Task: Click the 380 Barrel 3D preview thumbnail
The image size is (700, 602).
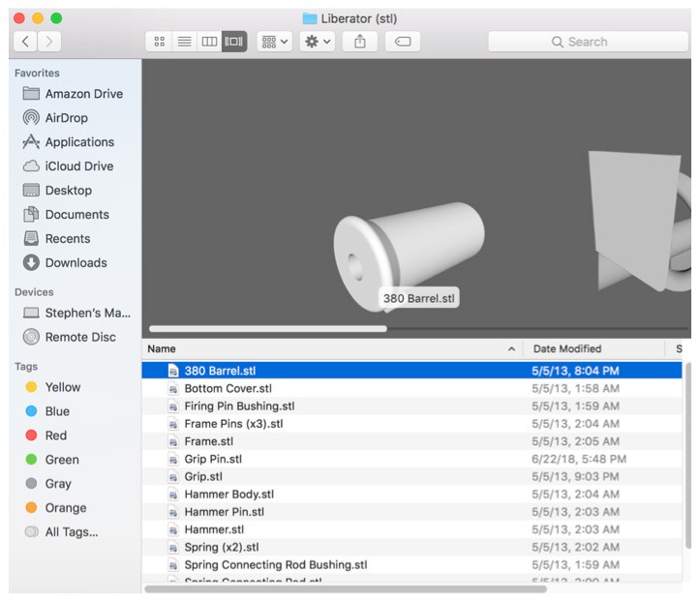Action: (409, 256)
